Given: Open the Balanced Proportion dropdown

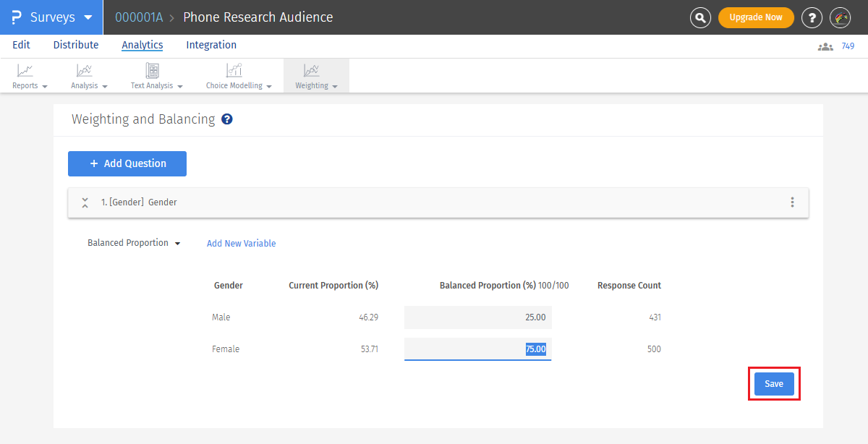Looking at the screenshot, I should pyautogui.click(x=134, y=243).
